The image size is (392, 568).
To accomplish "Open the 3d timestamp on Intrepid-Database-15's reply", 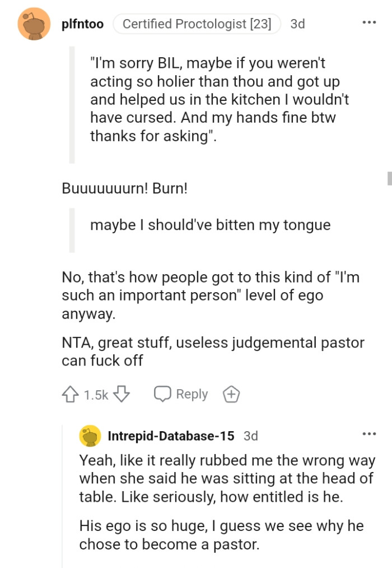I will [x=251, y=436].
